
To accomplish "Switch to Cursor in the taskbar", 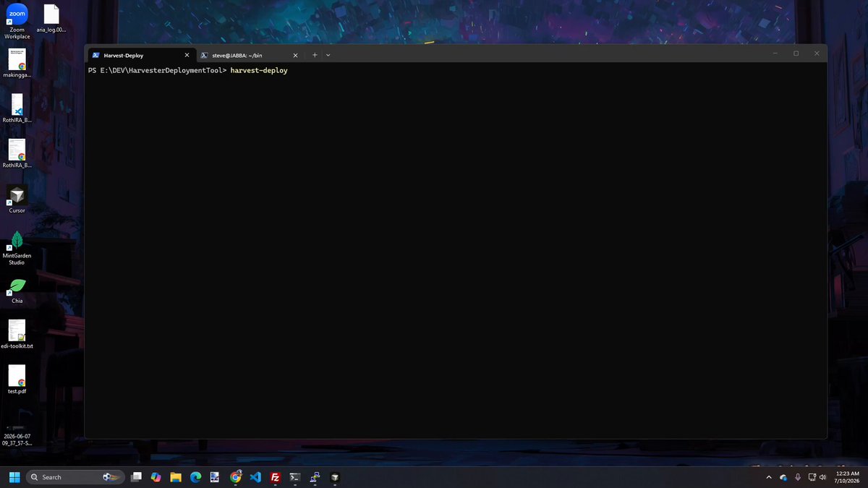I will click(335, 477).
